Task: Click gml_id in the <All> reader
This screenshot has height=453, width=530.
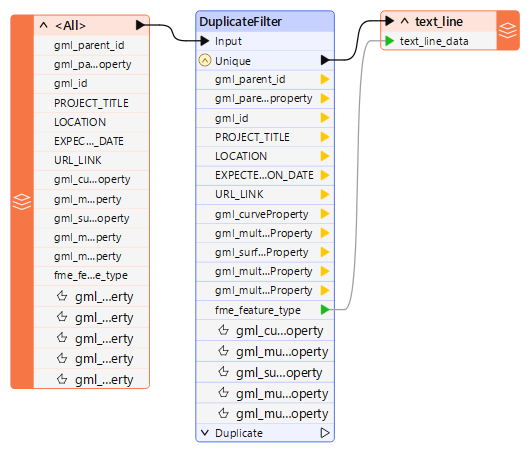Action: coord(71,83)
